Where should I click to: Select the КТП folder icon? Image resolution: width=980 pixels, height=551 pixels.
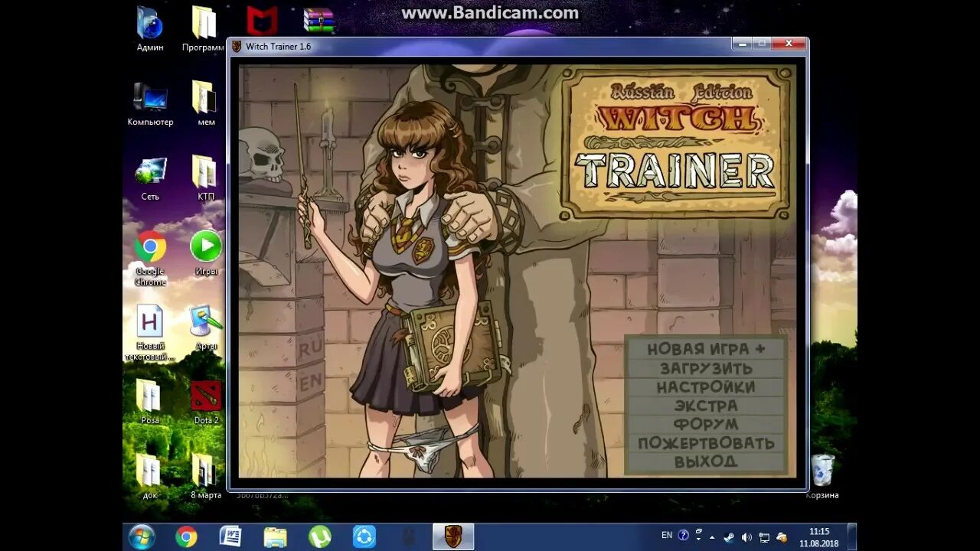click(204, 178)
